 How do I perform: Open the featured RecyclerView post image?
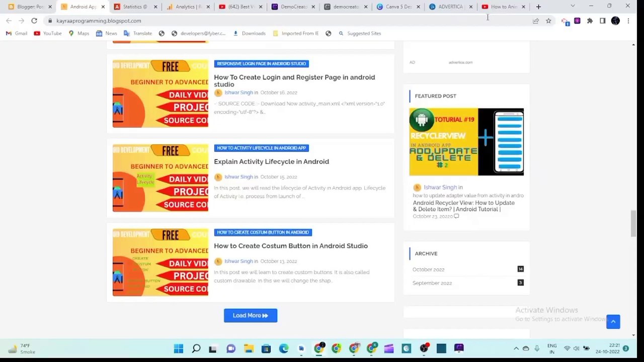click(x=466, y=142)
